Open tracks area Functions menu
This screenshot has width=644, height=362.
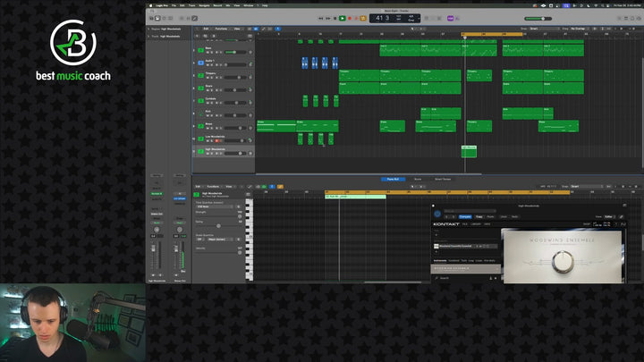pyautogui.click(x=221, y=29)
